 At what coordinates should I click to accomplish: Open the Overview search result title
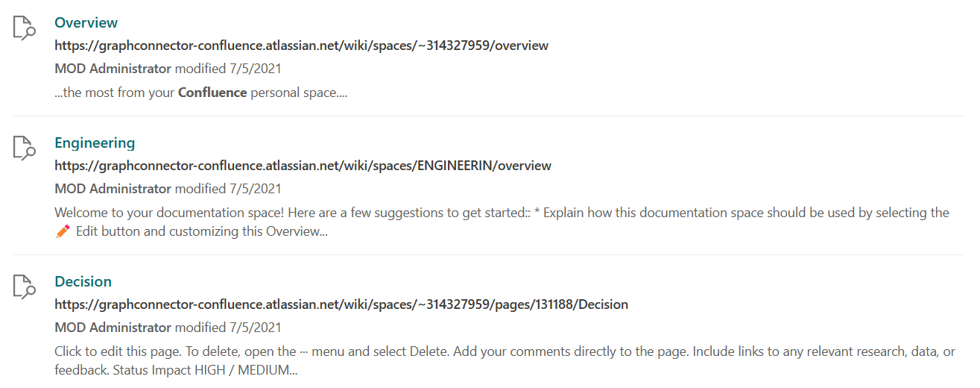[86, 22]
